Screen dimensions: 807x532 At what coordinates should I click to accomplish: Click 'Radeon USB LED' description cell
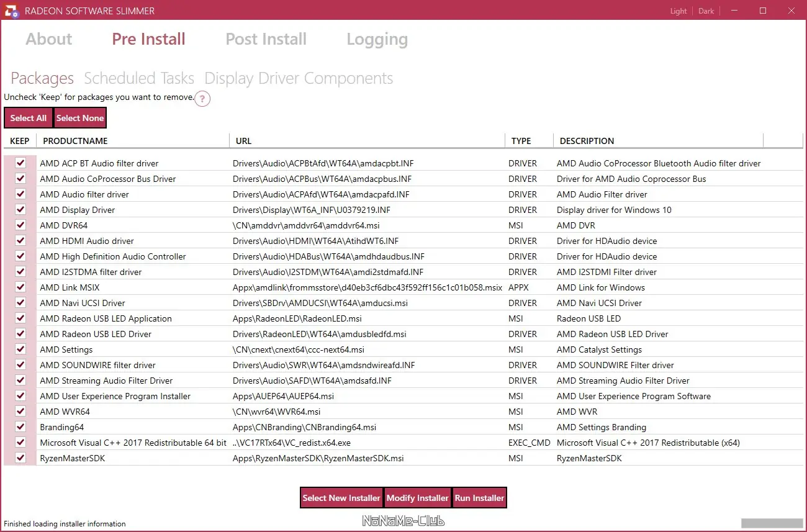tap(588, 318)
